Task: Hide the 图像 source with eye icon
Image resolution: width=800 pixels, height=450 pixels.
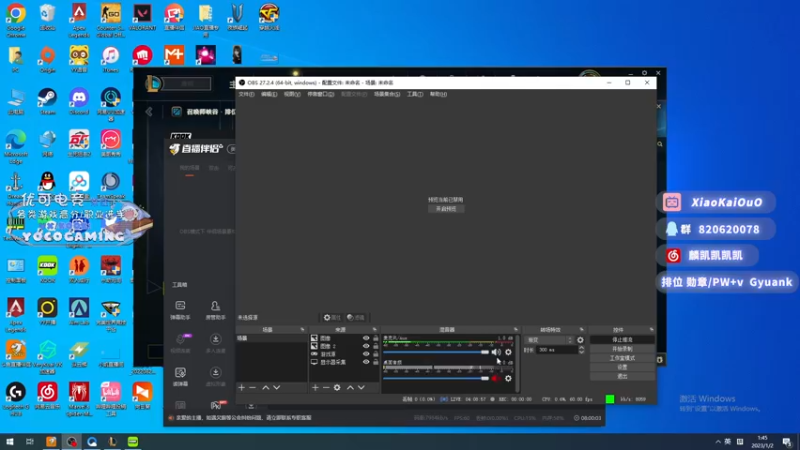Action: (x=366, y=338)
